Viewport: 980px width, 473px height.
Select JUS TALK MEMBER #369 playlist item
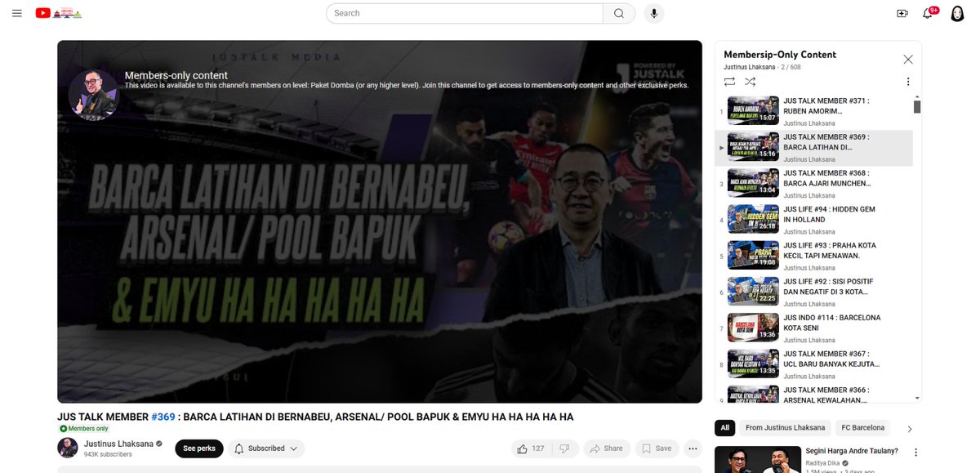coord(814,148)
